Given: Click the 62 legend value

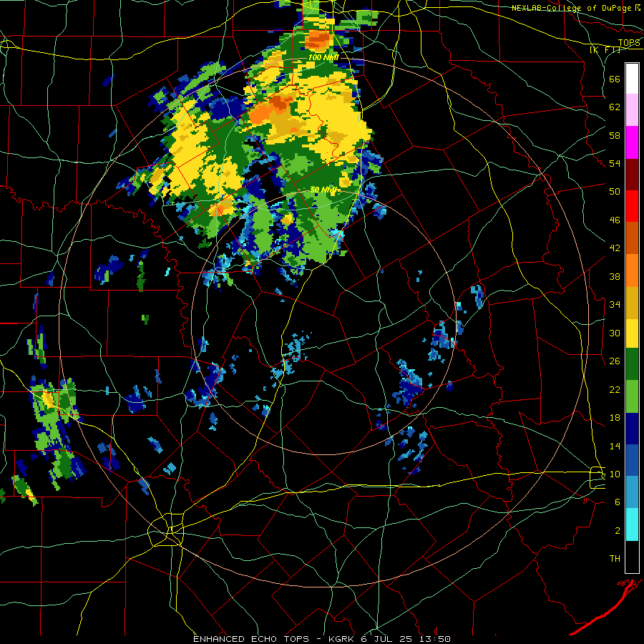Looking at the screenshot, I should (x=615, y=107).
